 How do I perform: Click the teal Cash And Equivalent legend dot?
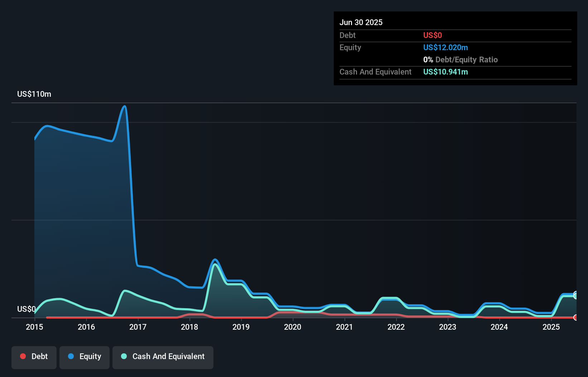(x=123, y=356)
